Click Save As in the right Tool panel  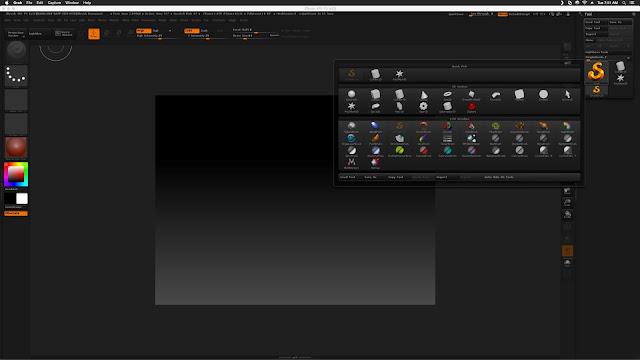point(620,22)
